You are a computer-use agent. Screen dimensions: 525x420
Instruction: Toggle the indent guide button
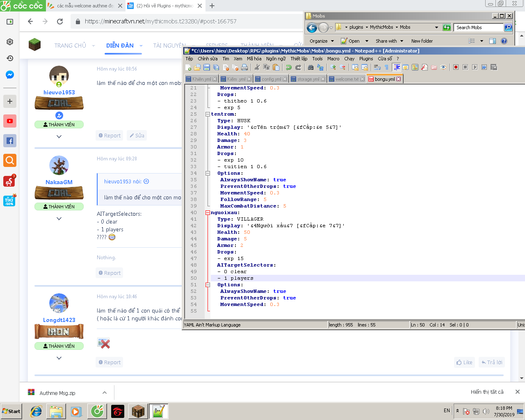pyautogui.click(x=396, y=67)
